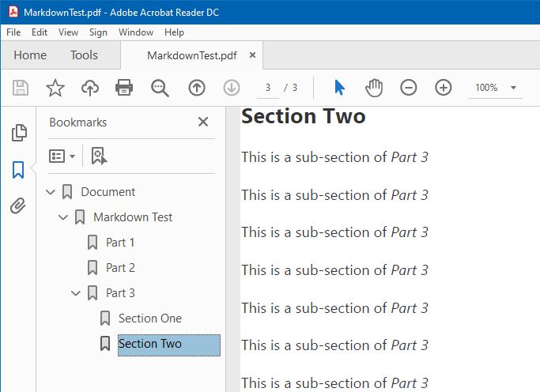
Task: Close the MarkdownTest.pdf tab
Action: [252, 55]
